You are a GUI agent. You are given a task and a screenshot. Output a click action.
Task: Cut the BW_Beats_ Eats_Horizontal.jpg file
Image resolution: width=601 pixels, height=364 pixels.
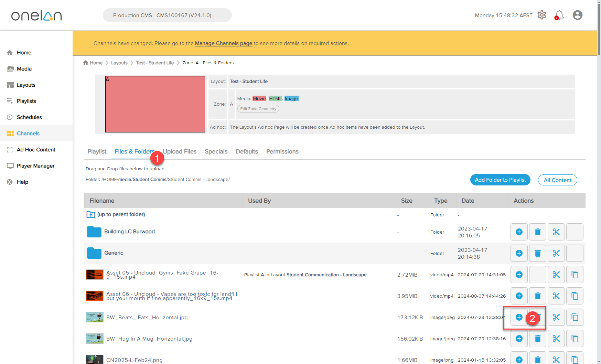coord(556,317)
